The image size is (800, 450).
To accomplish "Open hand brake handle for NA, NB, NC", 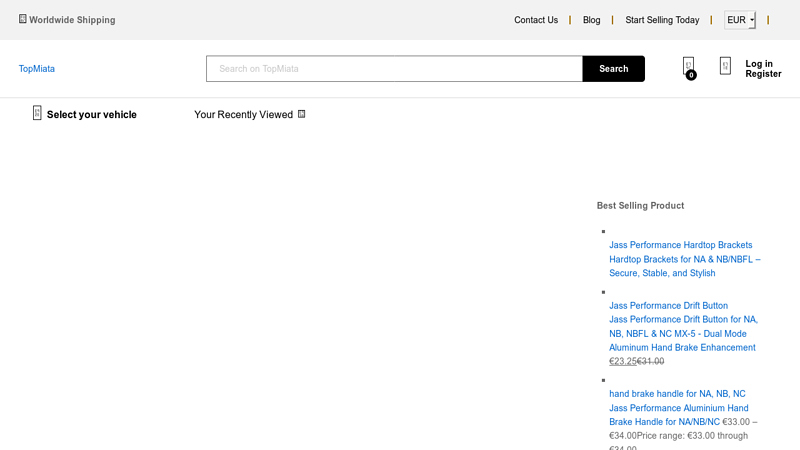I will tap(677, 394).
